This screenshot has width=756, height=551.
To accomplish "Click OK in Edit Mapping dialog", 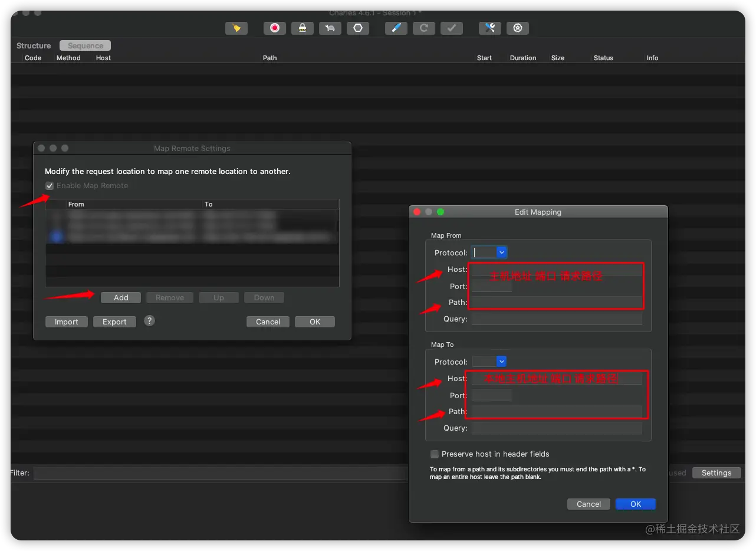I will pyautogui.click(x=636, y=504).
